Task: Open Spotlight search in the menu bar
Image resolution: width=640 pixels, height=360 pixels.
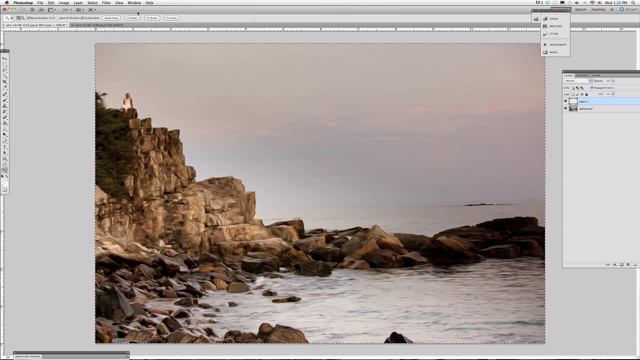Action: coord(633,2)
